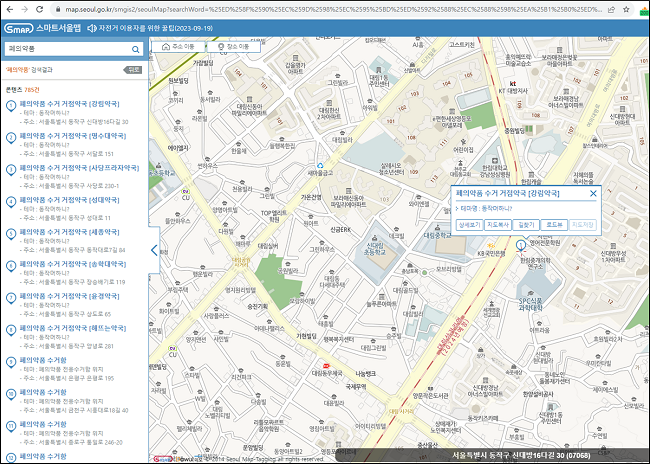Image resolution: width=650 pixels, height=464 pixels.
Task: Click 지도복사 in the popup
Action: (x=497, y=225)
